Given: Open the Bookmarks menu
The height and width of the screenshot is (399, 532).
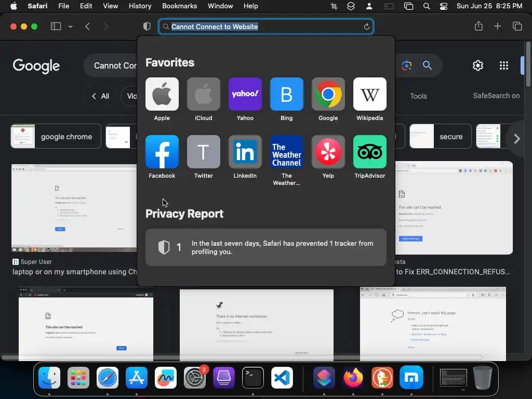Looking at the screenshot, I should 179,6.
